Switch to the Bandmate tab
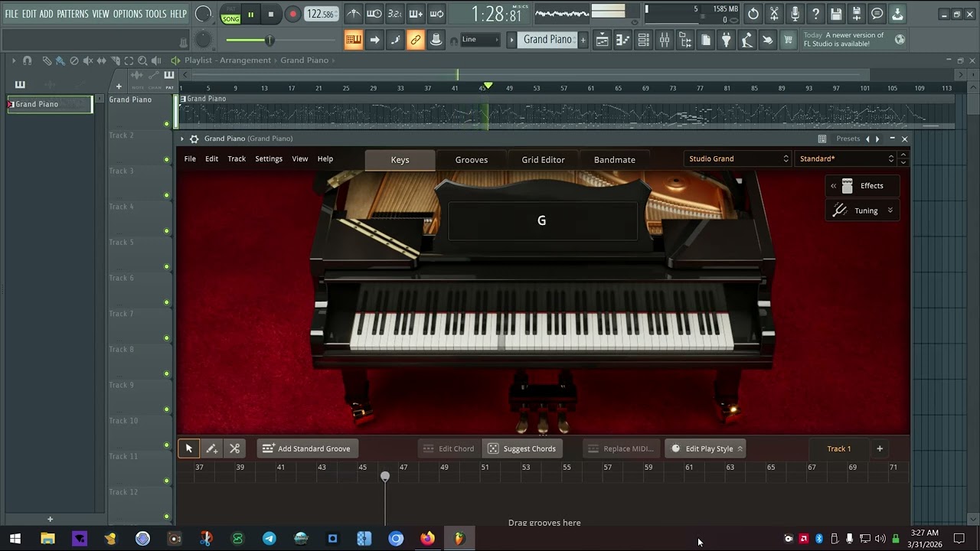Image resolution: width=980 pixels, height=551 pixels. point(615,159)
